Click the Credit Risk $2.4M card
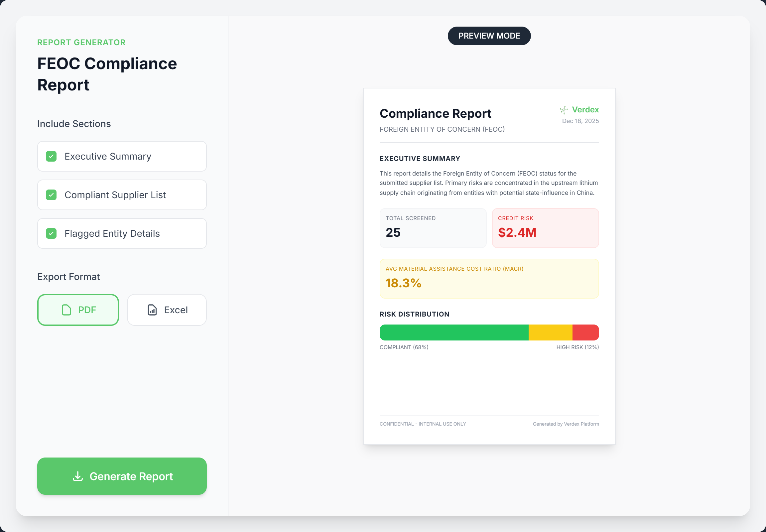Viewport: 766px width, 532px height. [x=545, y=228]
